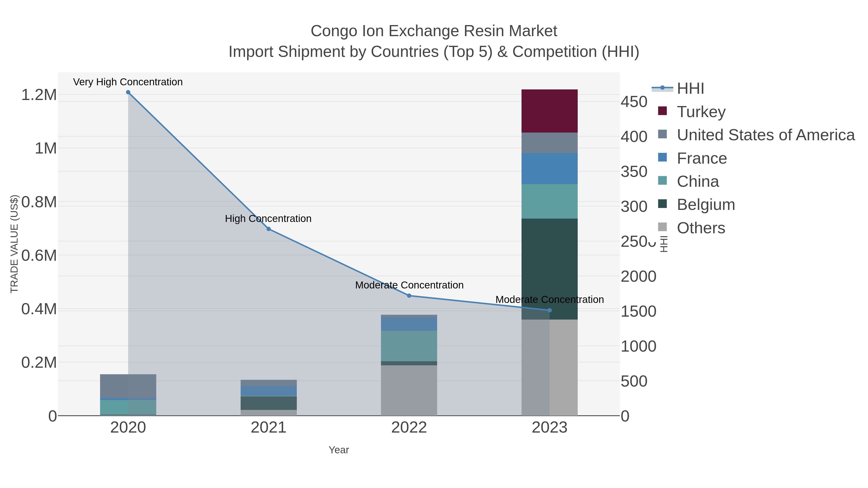Image resolution: width=868 pixels, height=488 pixels.
Task: Click the China segment of 2023 bar
Action: point(549,201)
